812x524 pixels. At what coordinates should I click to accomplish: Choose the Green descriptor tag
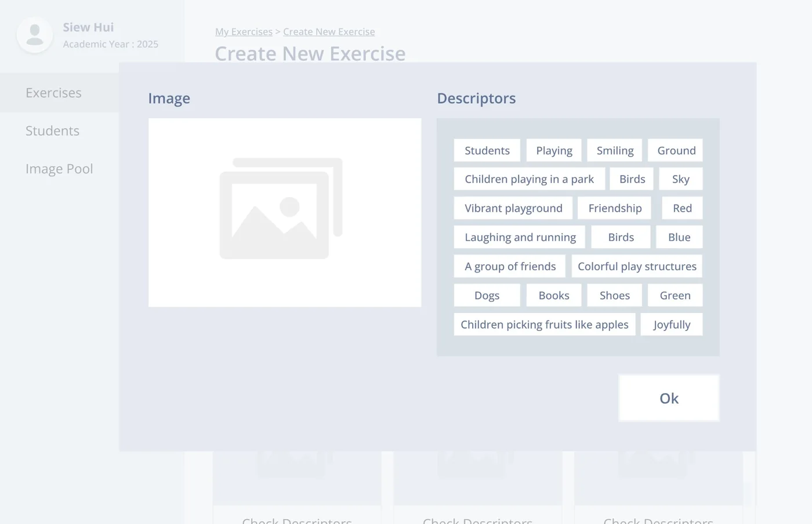coord(675,296)
